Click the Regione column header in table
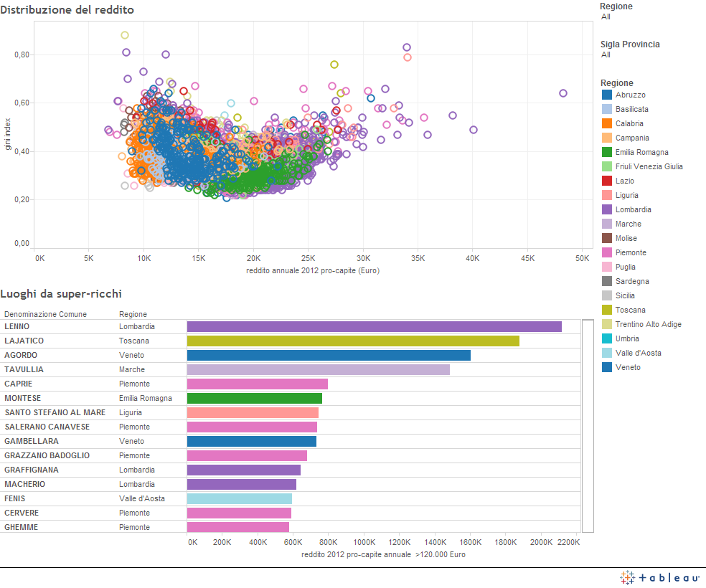Viewport: 706px width, 588px height. pyautogui.click(x=133, y=314)
